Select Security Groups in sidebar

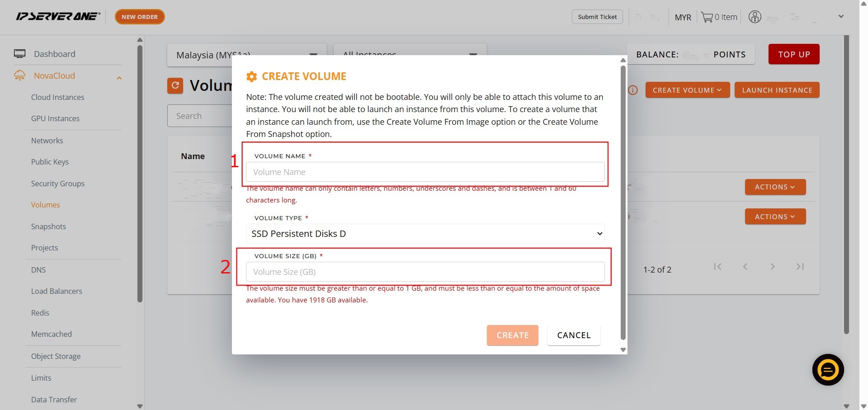(x=57, y=184)
